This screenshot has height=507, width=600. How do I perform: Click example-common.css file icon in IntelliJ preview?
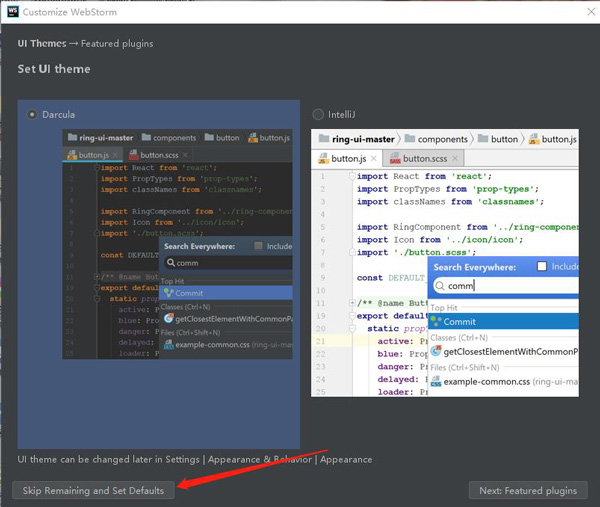(x=436, y=381)
